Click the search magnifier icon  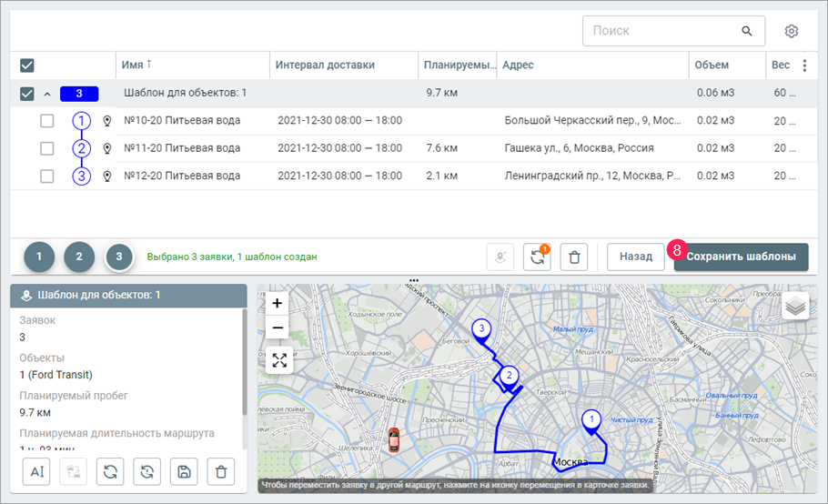747,31
